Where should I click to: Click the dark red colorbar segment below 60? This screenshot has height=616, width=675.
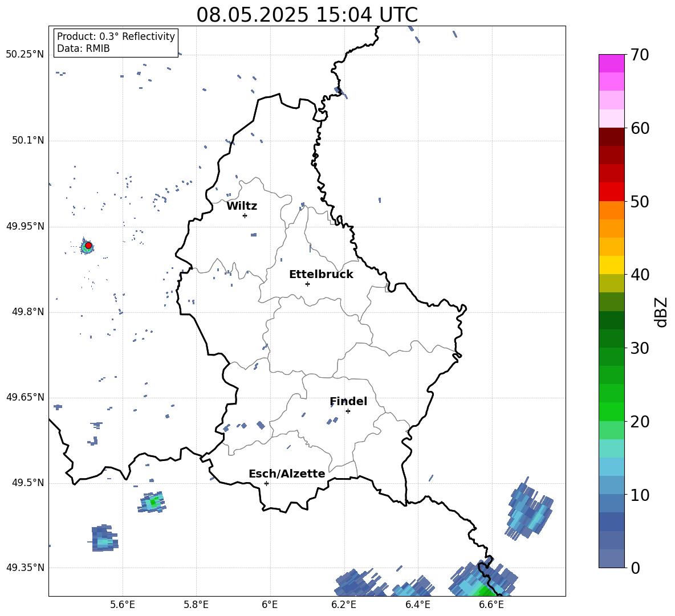(611, 137)
